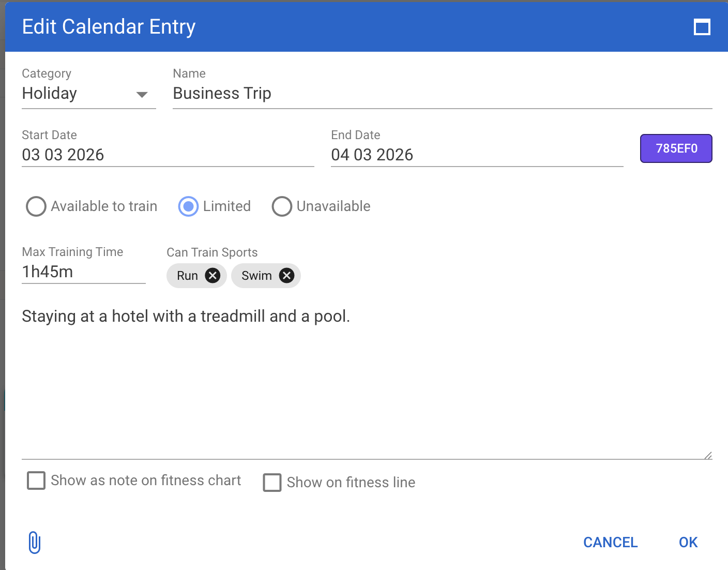728x570 pixels.
Task: Open the Category dropdown arrow
Action: pyautogui.click(x=142, y=94)
